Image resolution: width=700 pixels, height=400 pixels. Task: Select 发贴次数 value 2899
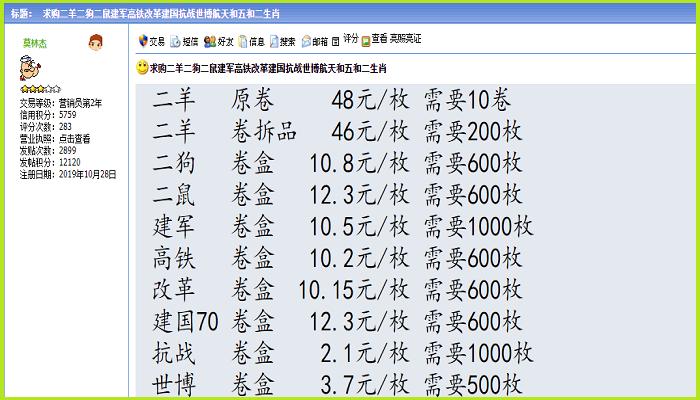point(67,150)
